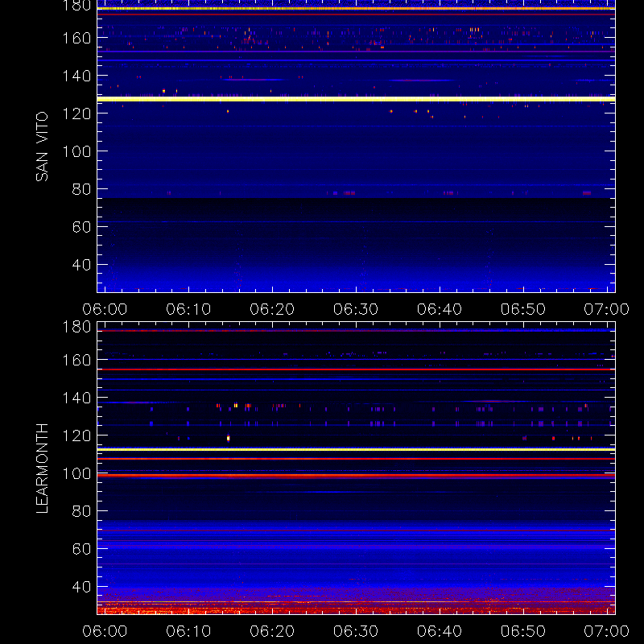Click the 120 frequency label on San Vito axis
644x644 pixels.
(76, 114)
